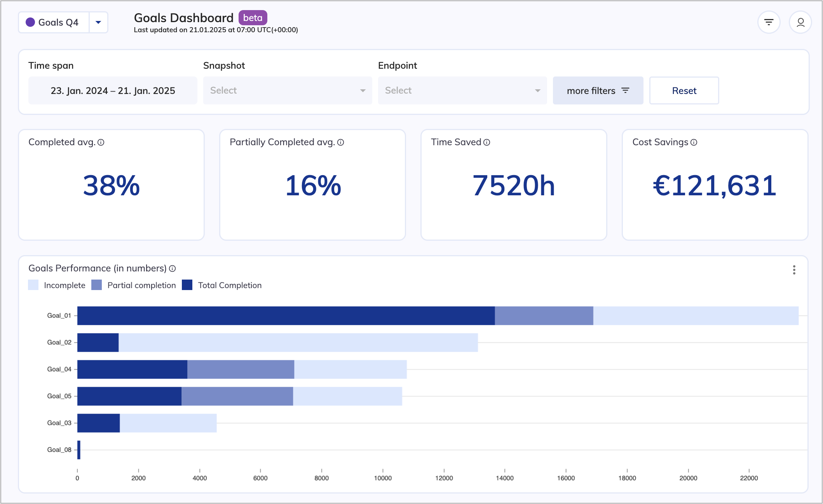Open the chart's three-dot options menu
Viewport: 823px width, 504px height.
(794, 270)
